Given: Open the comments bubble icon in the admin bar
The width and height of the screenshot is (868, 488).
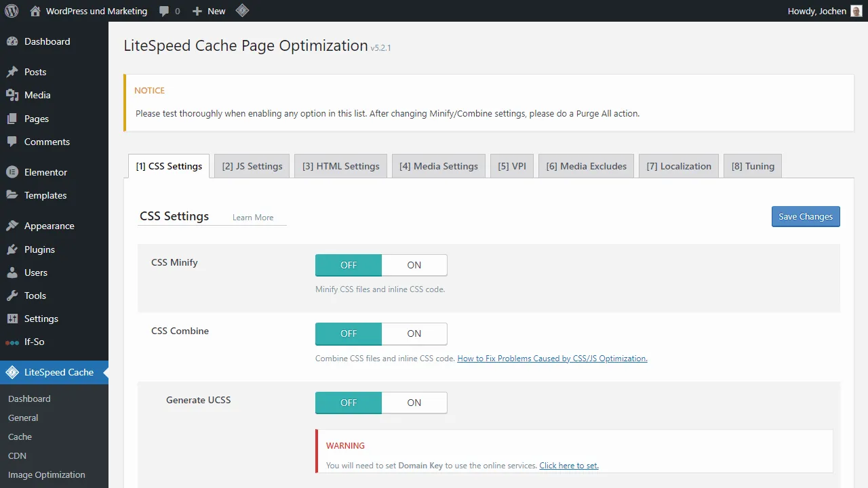Looking at the screenshot, I should [x=164, y=12].
